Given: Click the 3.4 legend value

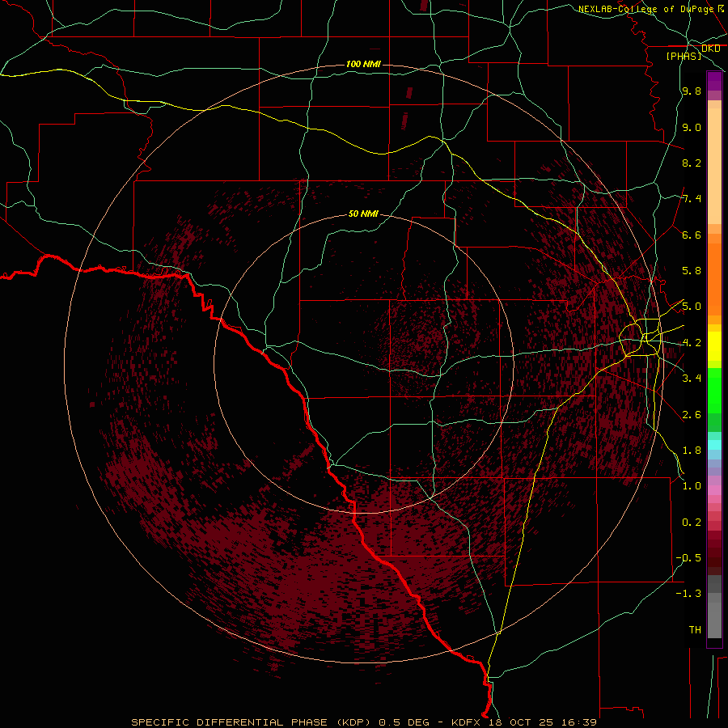Looking at the screenshot, I should 692,379.
